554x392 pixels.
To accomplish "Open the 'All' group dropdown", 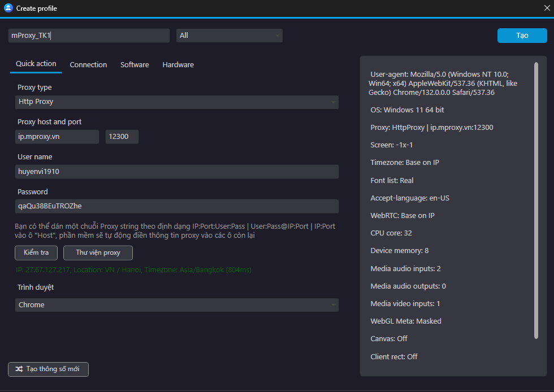I will [229, 36].
